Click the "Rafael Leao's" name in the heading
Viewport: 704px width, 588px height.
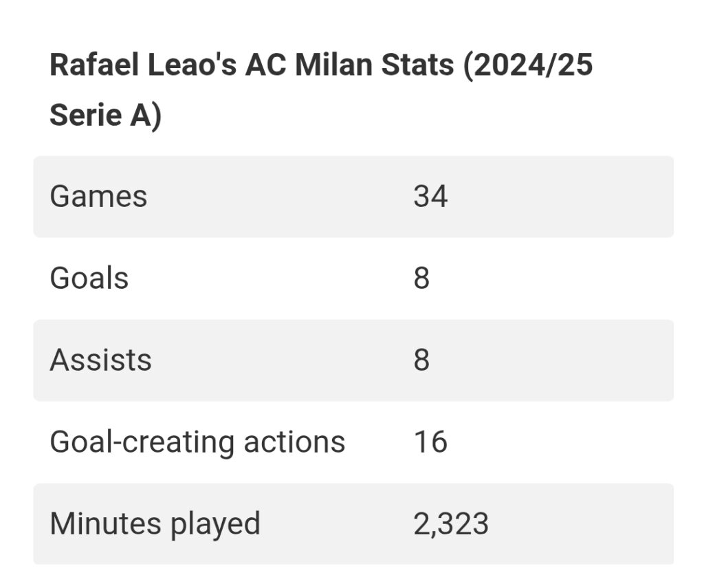click(x=142, y=66)
